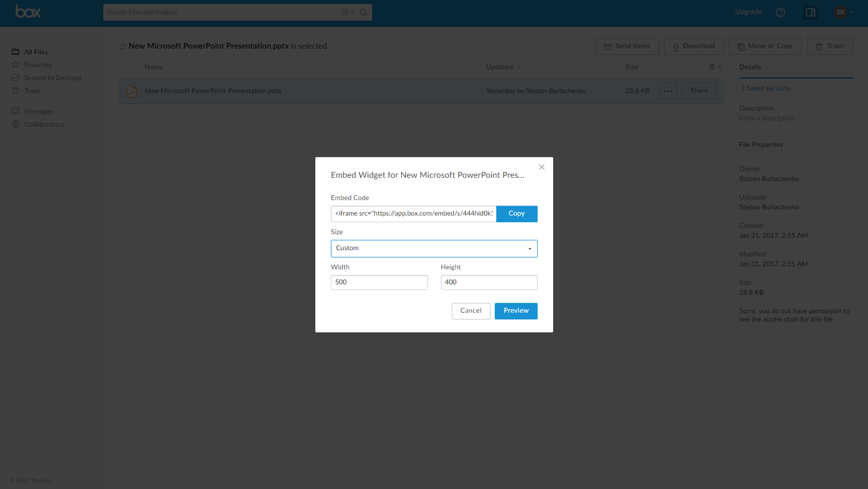Click the Width input field

[x=379, y=283]
